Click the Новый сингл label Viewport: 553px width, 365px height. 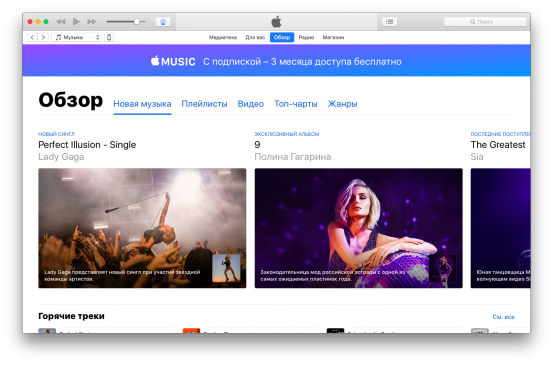(x=56, y=134)
